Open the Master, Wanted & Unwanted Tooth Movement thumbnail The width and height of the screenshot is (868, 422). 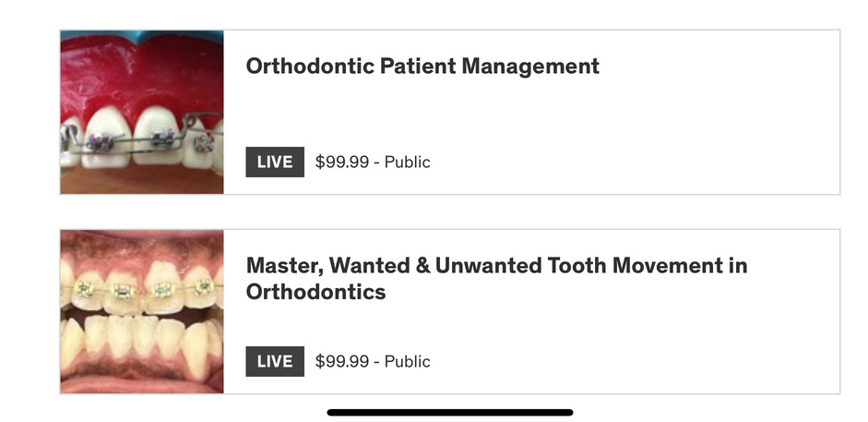pos(142,312)
